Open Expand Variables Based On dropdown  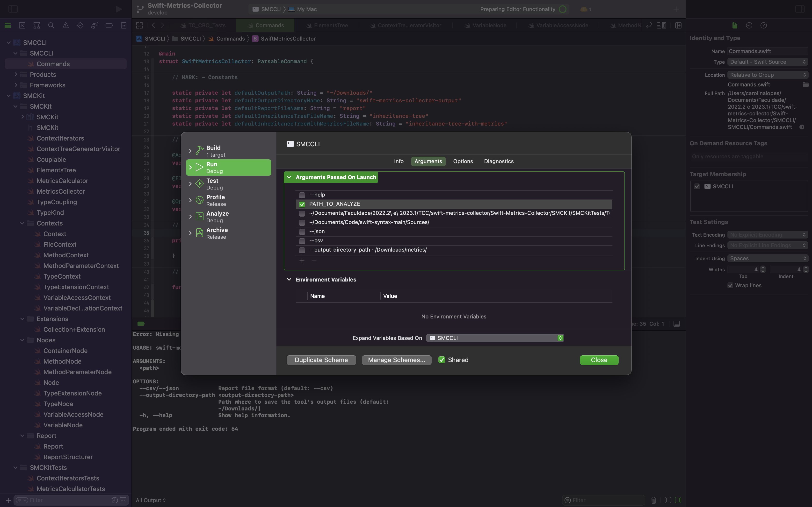(x=495, y=338)
